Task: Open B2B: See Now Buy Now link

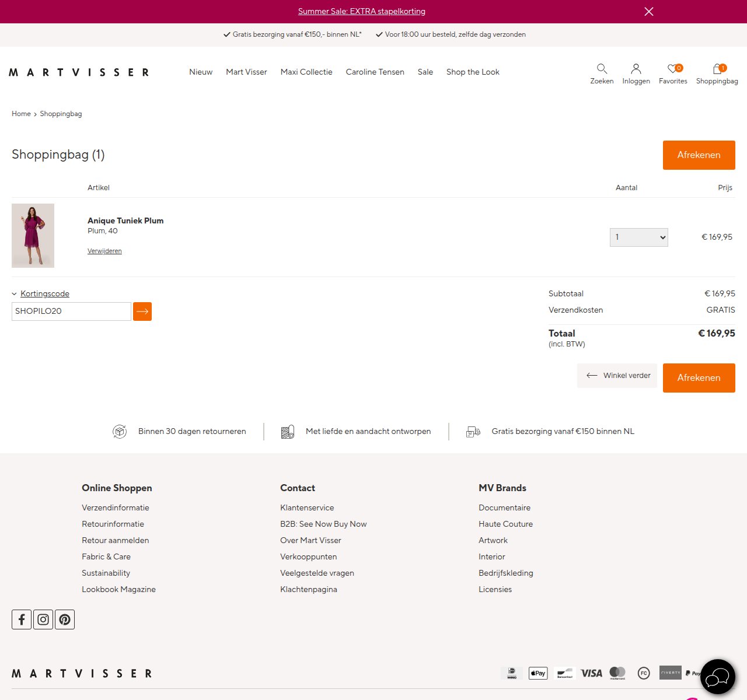Action: [323, 524]
